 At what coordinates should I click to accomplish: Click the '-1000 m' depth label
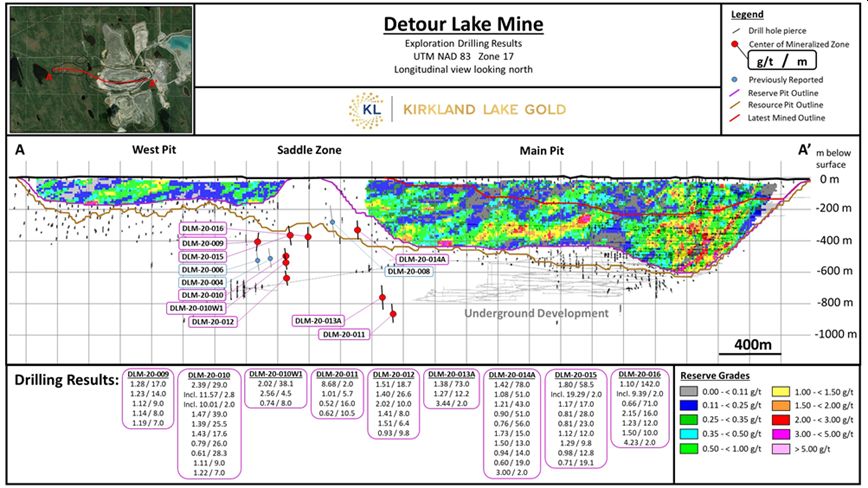click(836, 334)
